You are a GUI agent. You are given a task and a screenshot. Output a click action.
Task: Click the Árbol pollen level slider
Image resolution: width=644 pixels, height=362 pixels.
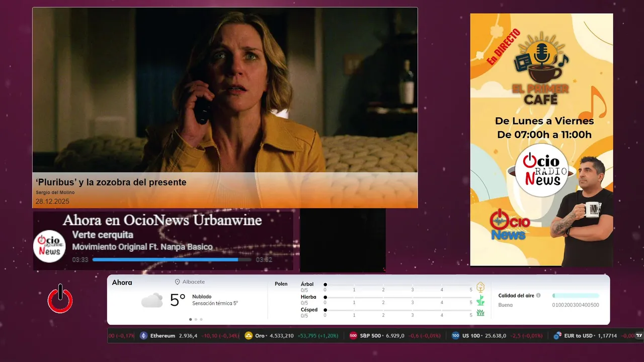(398, 285)
